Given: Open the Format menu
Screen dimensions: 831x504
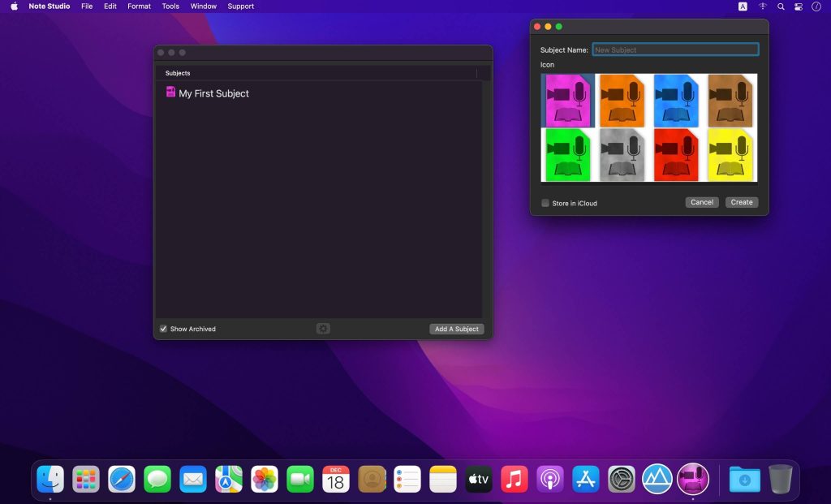Looking at the screenshot, I should 139,6.
